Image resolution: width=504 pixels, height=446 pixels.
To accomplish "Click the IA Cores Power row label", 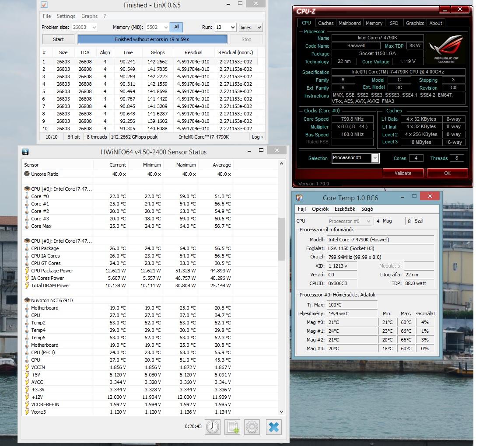I will click(x=48, y=278).
